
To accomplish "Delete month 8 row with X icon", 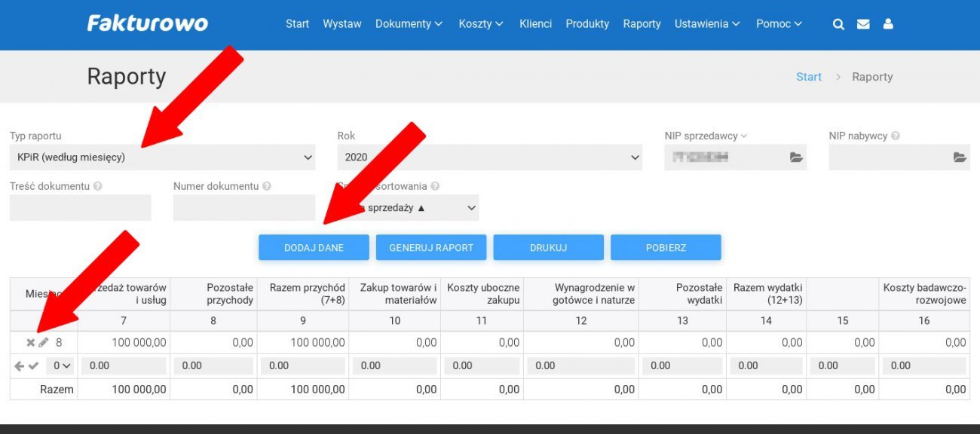I will coord(31,343).
